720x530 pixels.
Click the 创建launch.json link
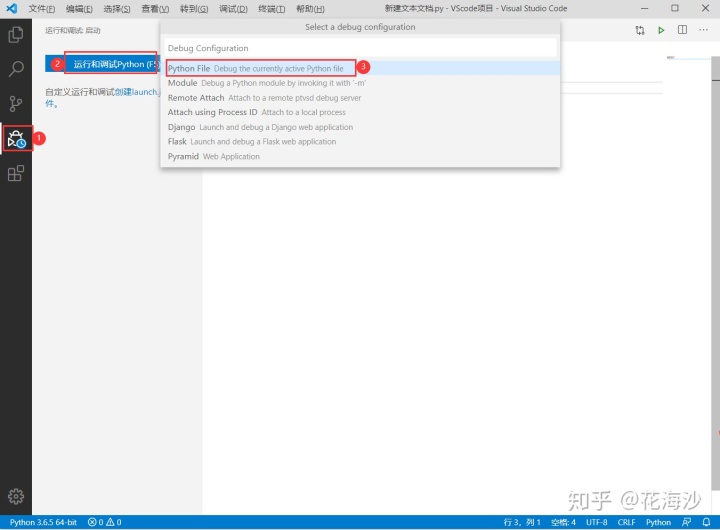point(137,92)
